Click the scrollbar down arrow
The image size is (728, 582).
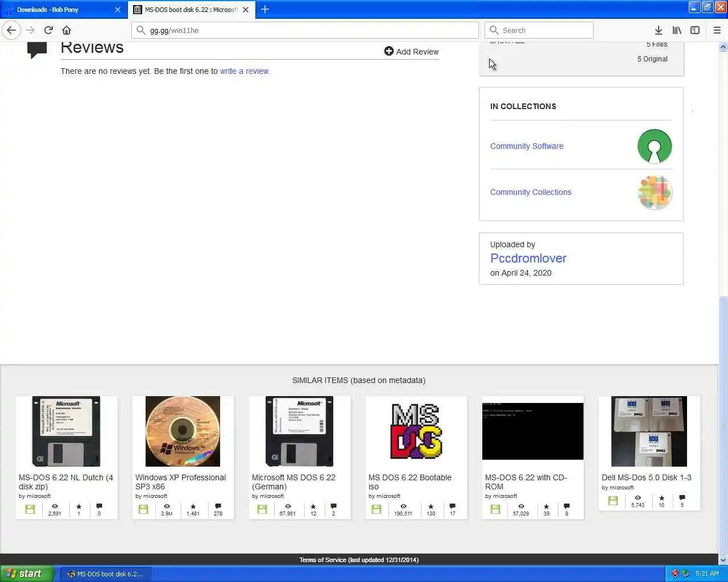click(723, 560)
